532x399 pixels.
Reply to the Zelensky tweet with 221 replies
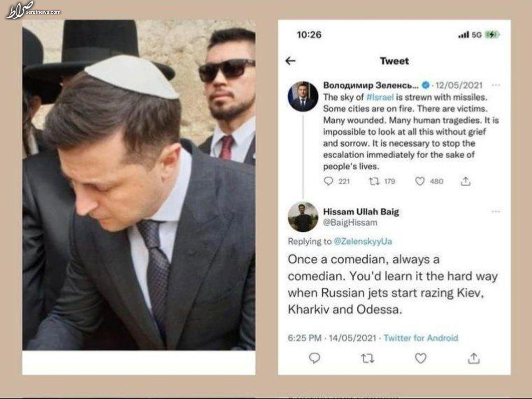[x=329, y=181]
